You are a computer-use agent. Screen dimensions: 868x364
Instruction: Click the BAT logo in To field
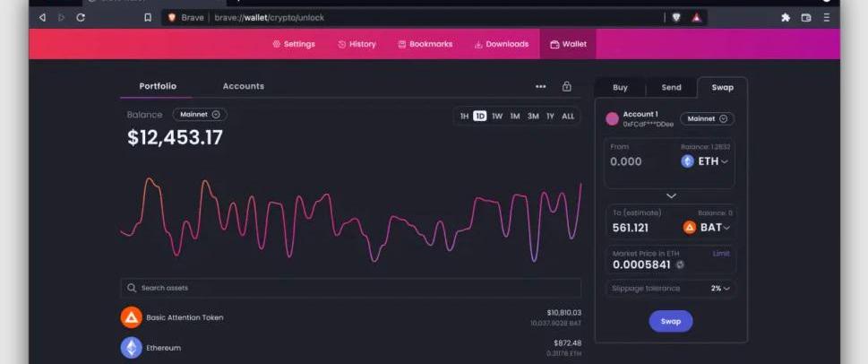(x=690, y=228)
